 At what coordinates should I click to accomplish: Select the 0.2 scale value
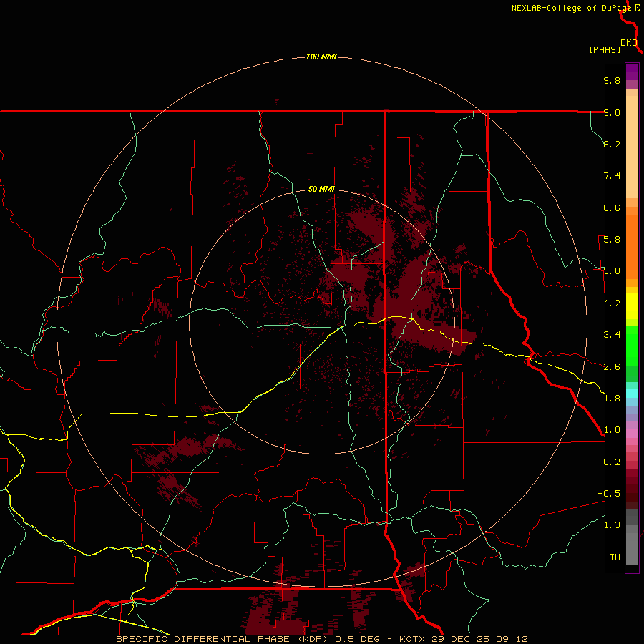612,462
